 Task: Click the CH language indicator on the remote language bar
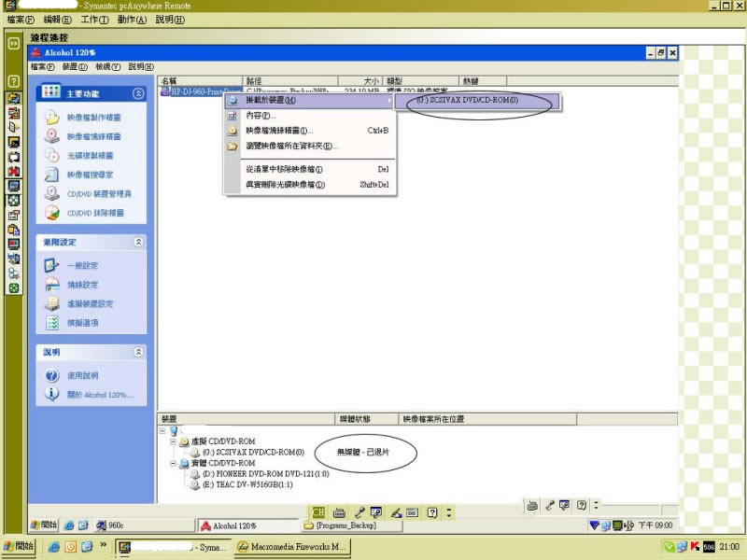pyautogui.click(x=318, y=512)
